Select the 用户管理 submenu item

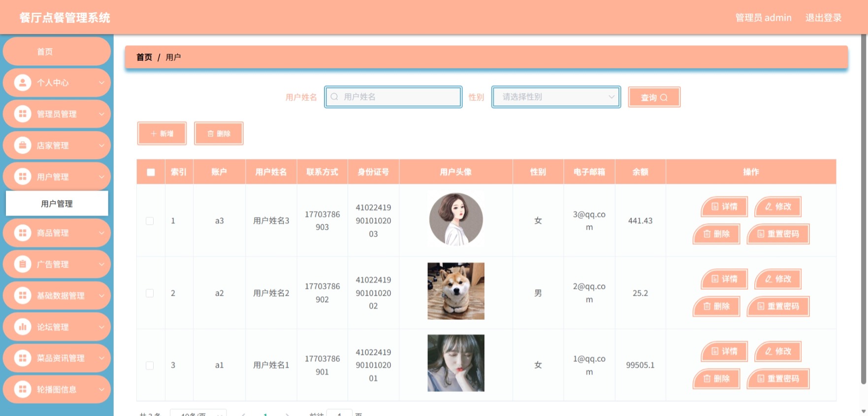click(57, 204)
